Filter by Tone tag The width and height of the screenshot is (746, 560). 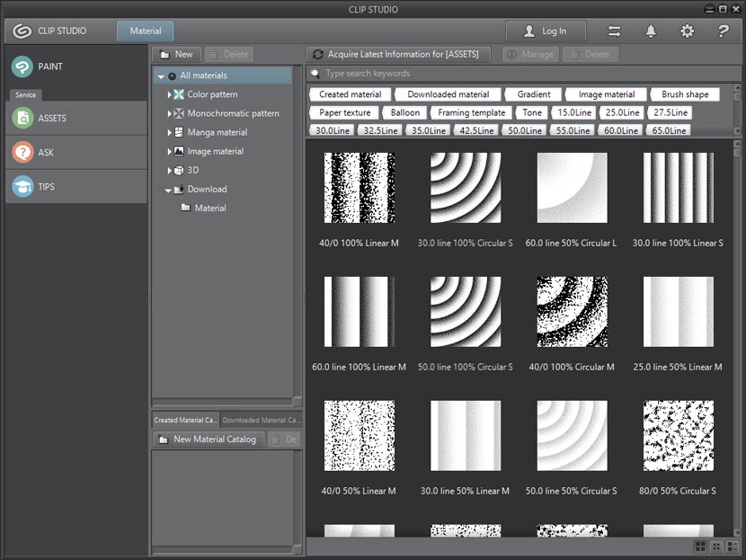pyautogui.click(x=532, y=112)
